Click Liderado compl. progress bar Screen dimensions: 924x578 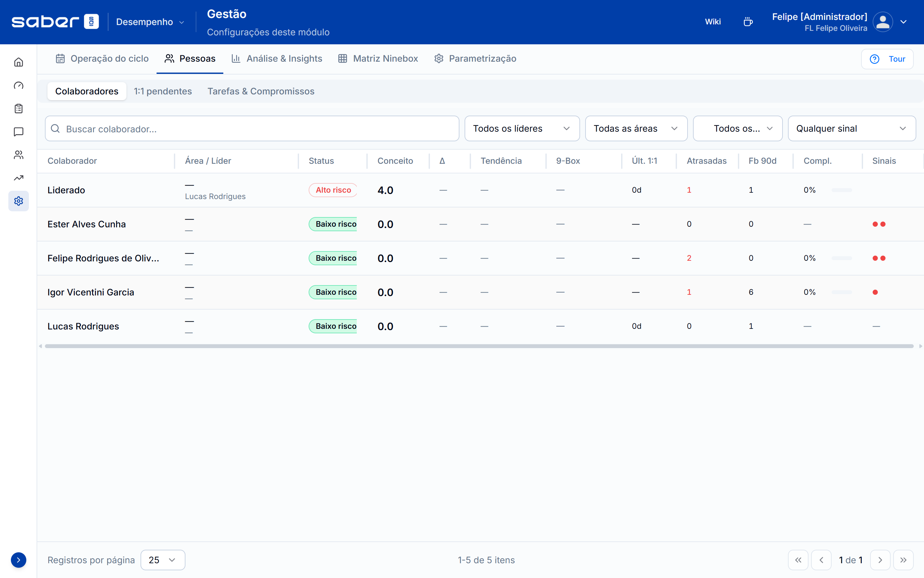pos(842,190)
